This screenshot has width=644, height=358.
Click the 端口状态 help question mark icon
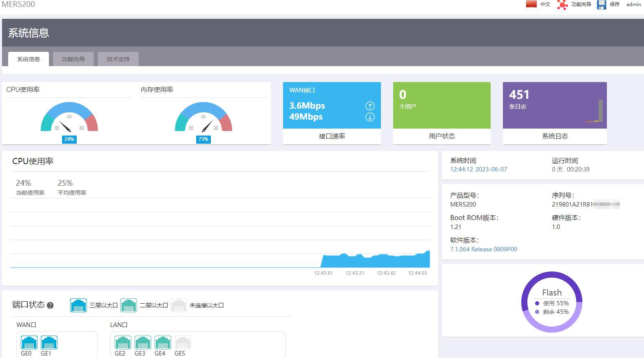tap(50, 305)
